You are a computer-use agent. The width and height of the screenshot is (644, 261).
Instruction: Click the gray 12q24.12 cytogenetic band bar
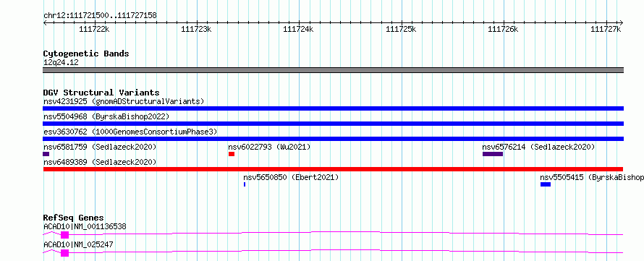coord(333,70)
